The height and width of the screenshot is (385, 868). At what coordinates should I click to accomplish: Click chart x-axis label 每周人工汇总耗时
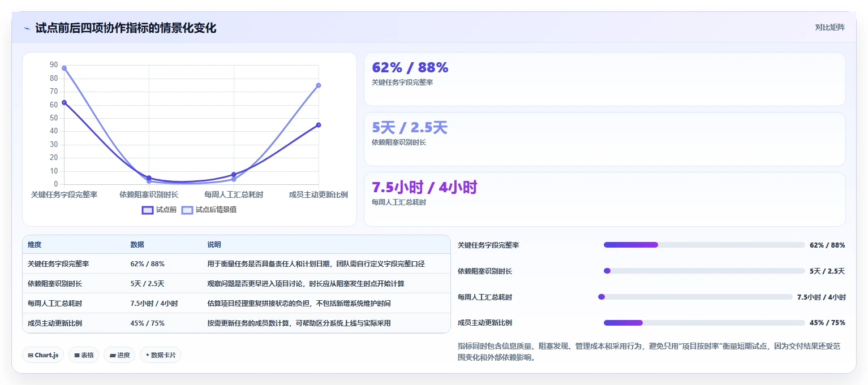tap(234, 194)
